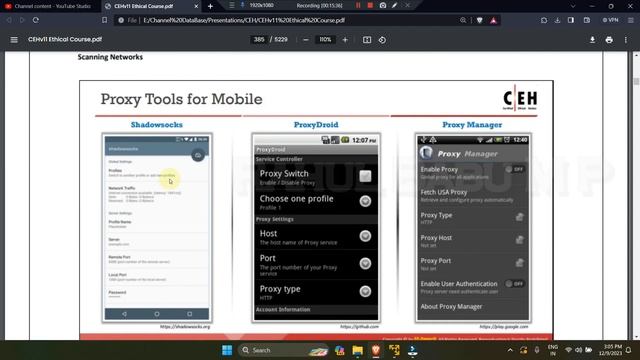Screen dimensions: 640x360
Task: Click the taskbar Search box
Action: [284, 350]
